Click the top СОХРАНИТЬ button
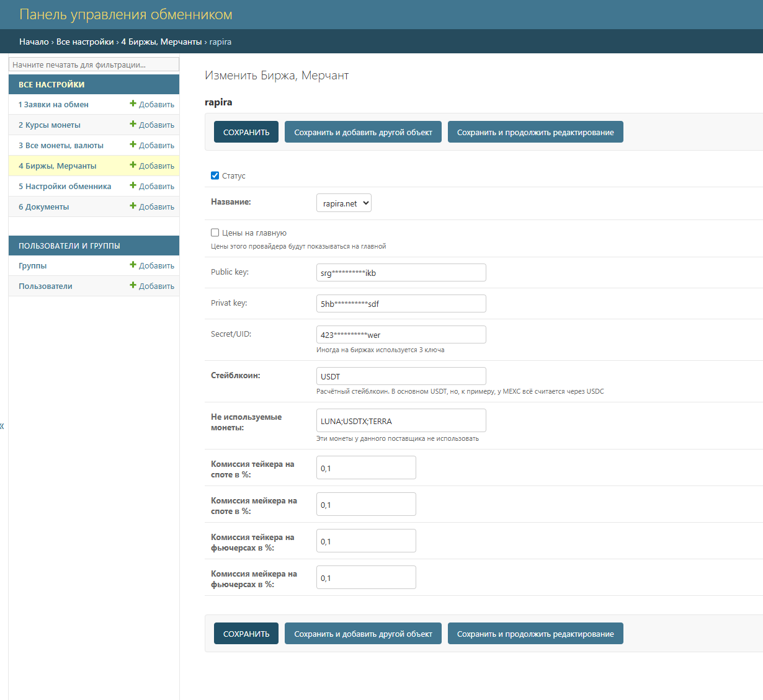763x700 pixels. point(246,132)
